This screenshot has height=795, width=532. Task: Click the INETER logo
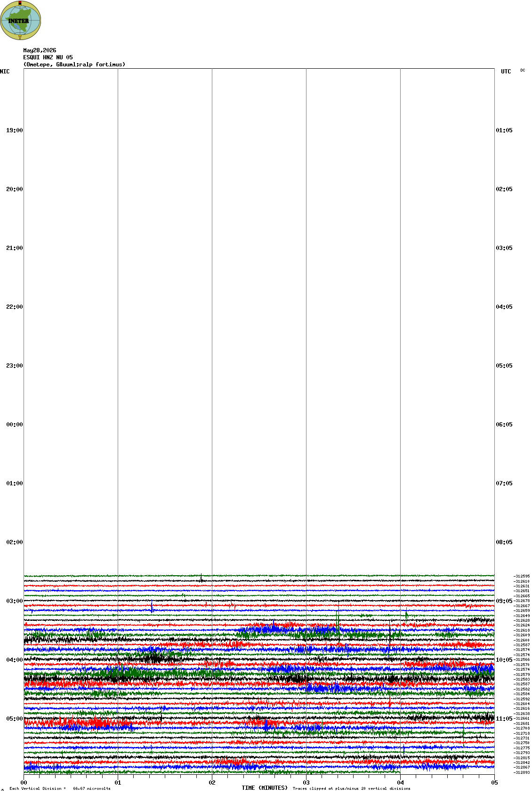[21, 20]
